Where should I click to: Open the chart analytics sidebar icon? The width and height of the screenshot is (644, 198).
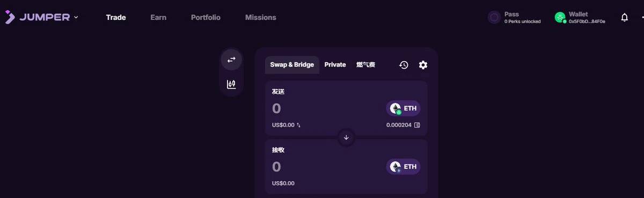[x=231, y=84]
